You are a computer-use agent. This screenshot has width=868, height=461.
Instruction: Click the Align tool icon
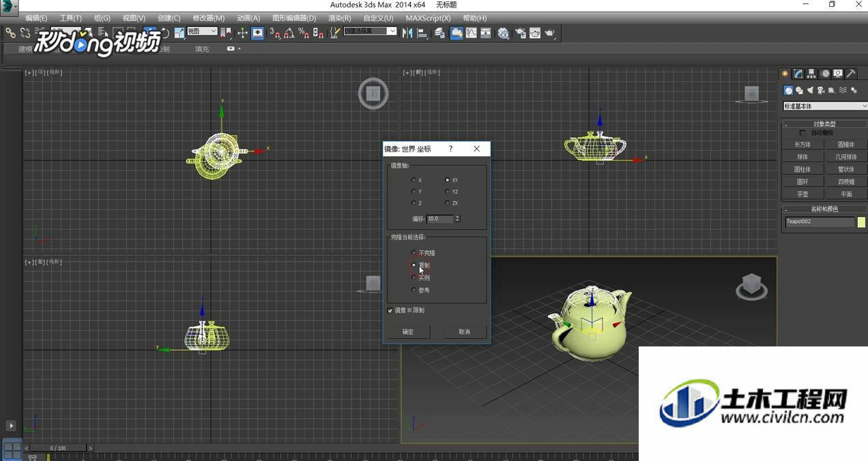[422, 33]
